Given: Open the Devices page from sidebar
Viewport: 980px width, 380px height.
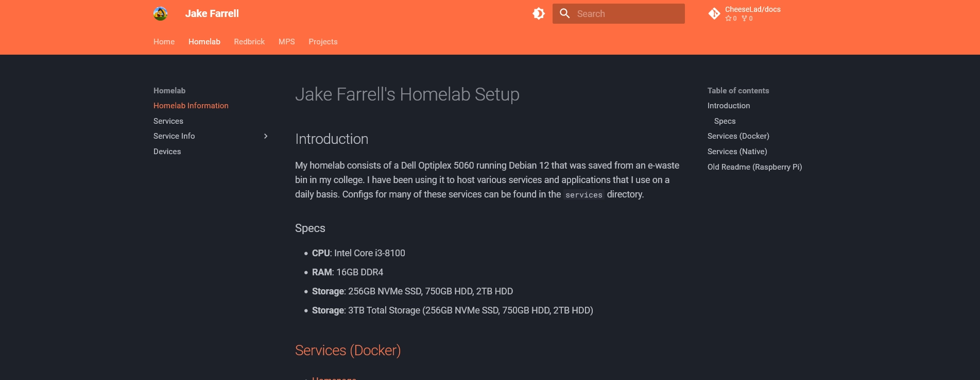Looking at the screenshot, I should (167, 151).
